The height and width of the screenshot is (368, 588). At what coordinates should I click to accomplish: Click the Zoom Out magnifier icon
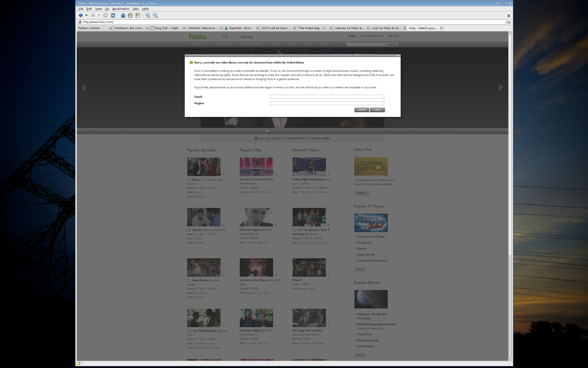[148, 15]
